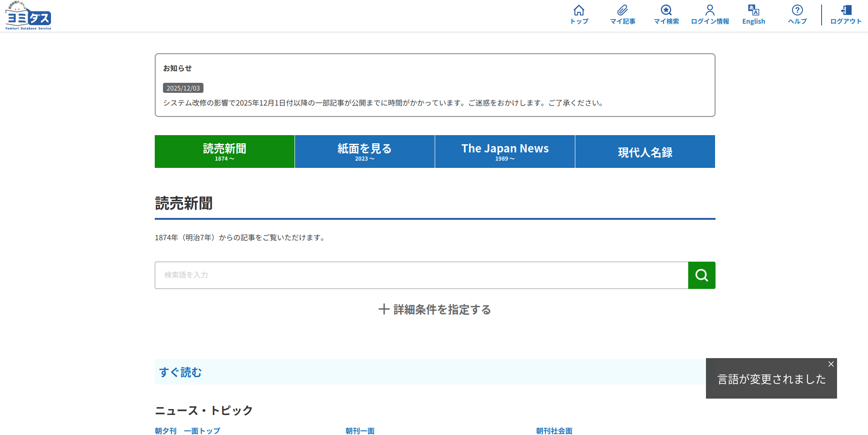Select the 読売新聞 1874～ tab
Image resolution: width=868 pixels, height=435 pixels.
point(224,152)
